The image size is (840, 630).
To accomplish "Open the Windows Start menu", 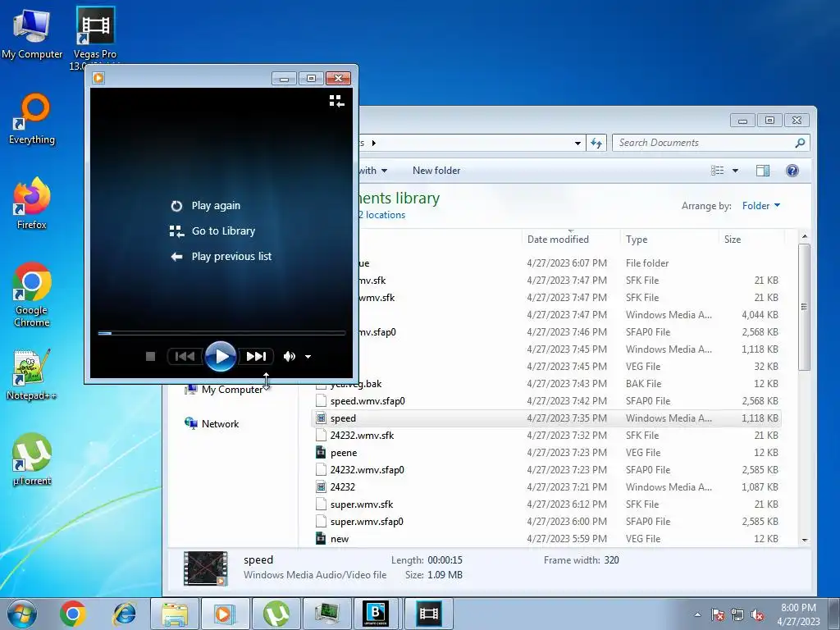I will click(x=22, y=614).
